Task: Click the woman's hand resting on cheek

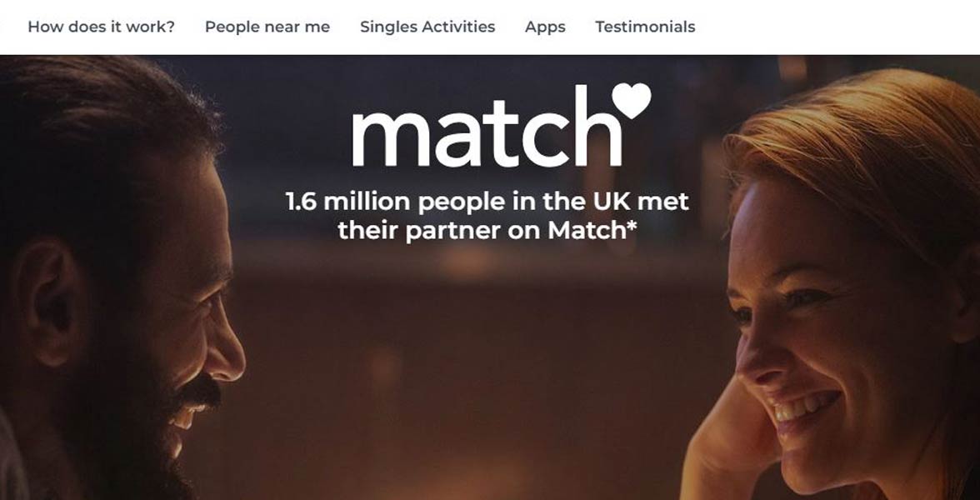Action: (725, 437)
